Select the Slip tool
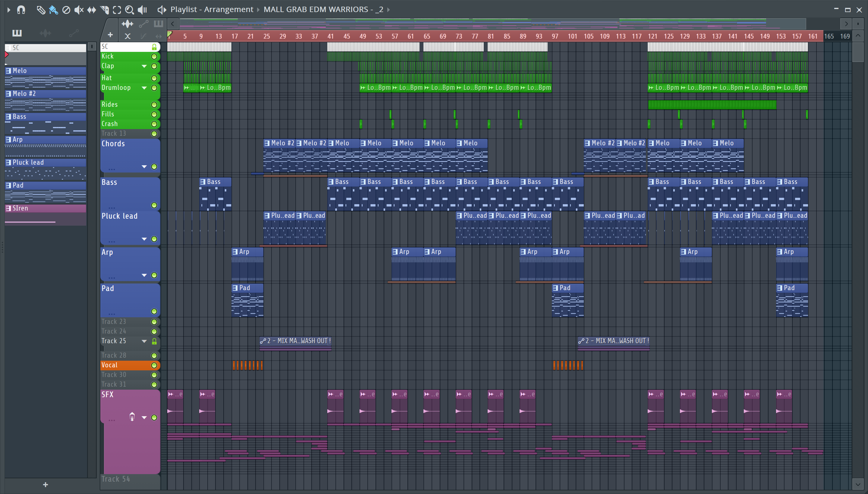Viewport: 868px width, 494px height. pyautogui.click(x=92, y=10)
